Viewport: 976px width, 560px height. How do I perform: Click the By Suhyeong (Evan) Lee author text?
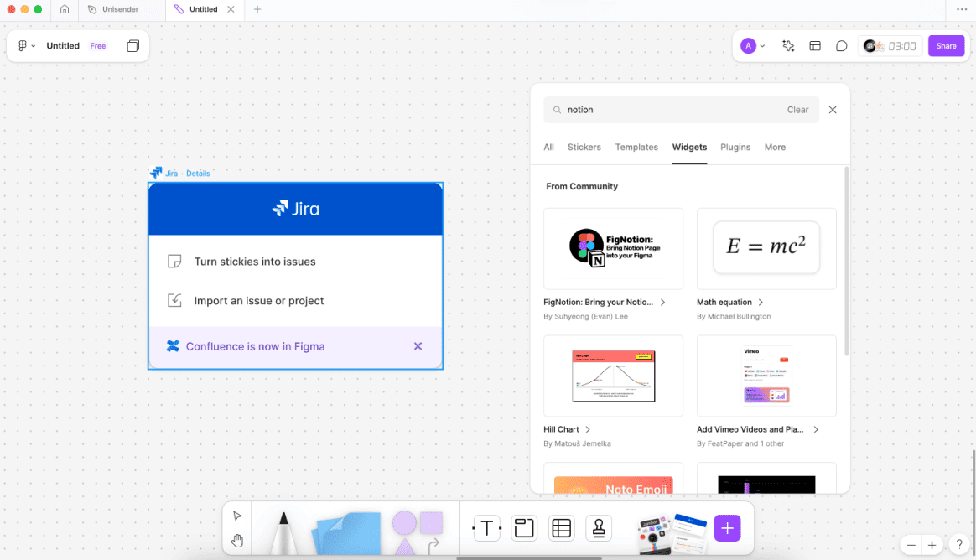click(x=585, y=317)
